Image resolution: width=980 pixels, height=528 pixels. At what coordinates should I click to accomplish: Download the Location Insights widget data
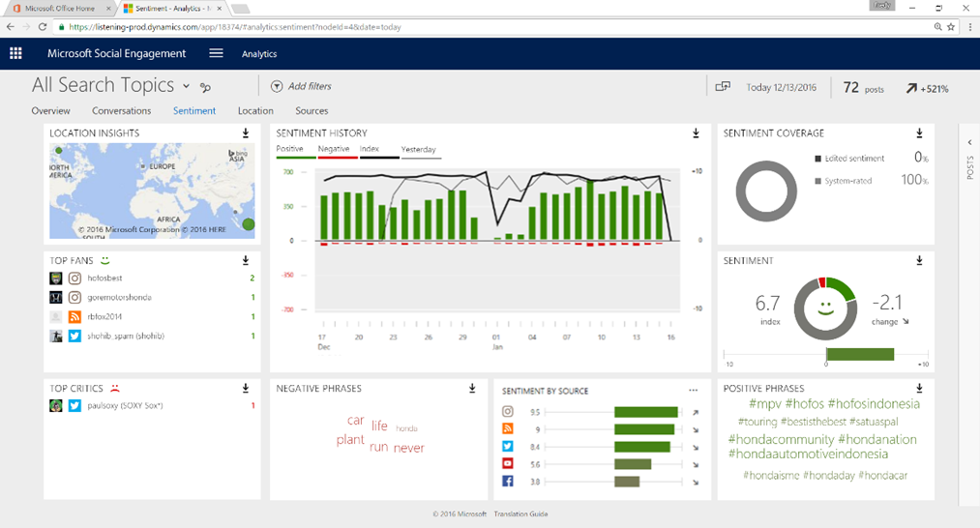[x=246, y=133]
